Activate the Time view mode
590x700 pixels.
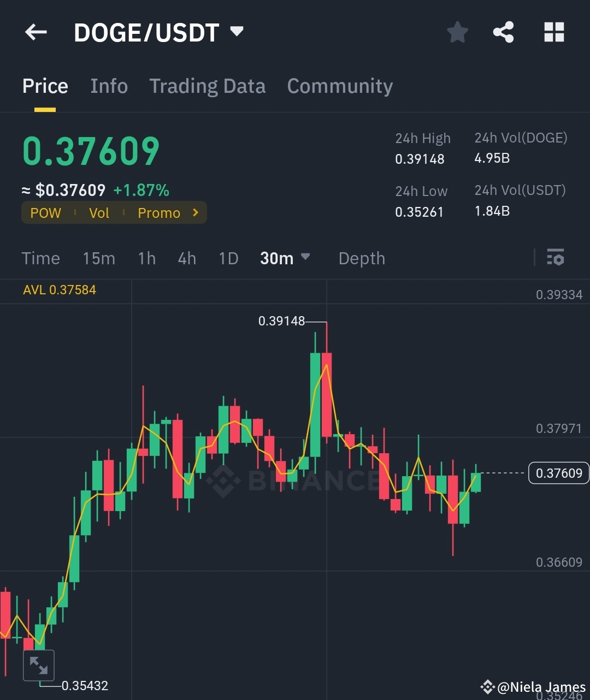[x=40, y=258]
